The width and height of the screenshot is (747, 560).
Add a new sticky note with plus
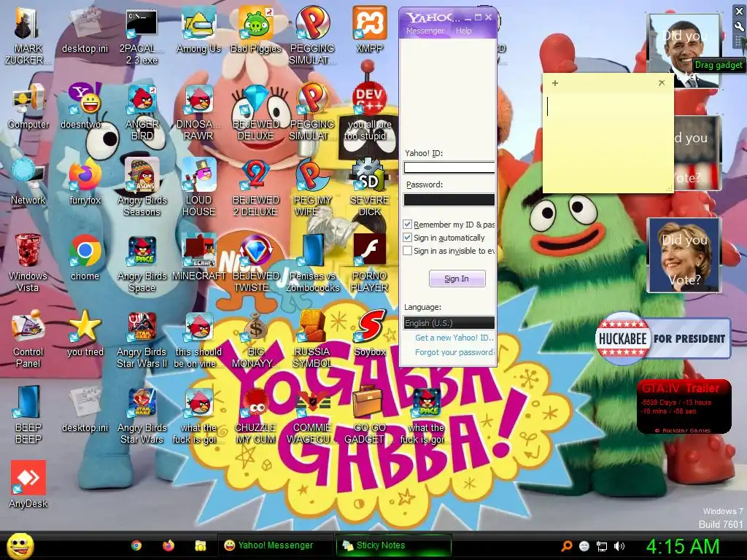coord(555,83)
